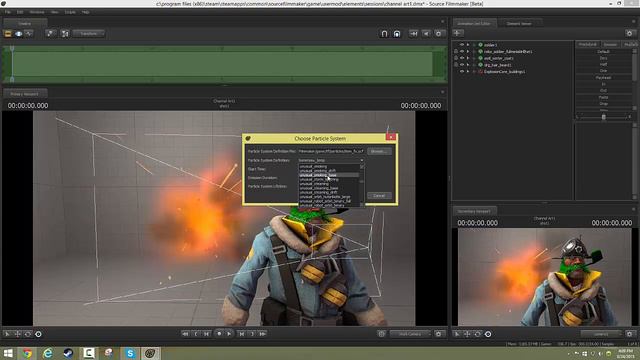
Task: Toggle visibility eye of ExplosionCore_buildings1
Action: [462, 71]
